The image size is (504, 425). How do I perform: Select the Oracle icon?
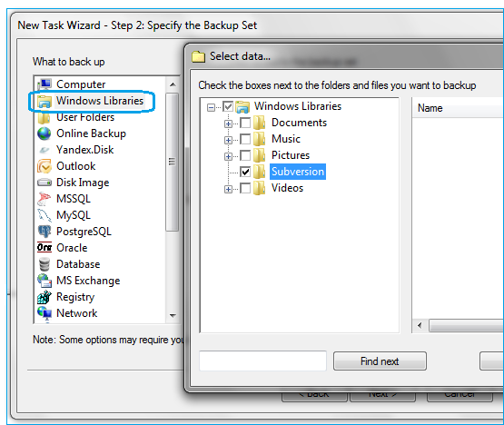44,247
